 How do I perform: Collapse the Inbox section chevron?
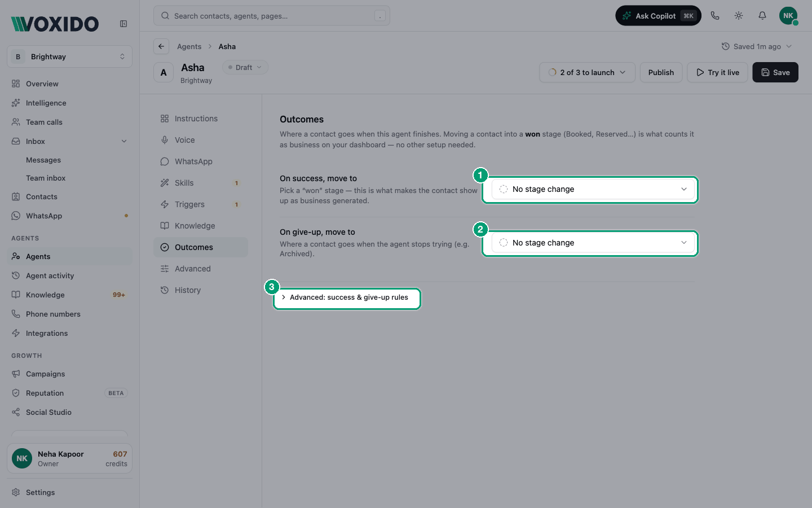tap(124, 141)
